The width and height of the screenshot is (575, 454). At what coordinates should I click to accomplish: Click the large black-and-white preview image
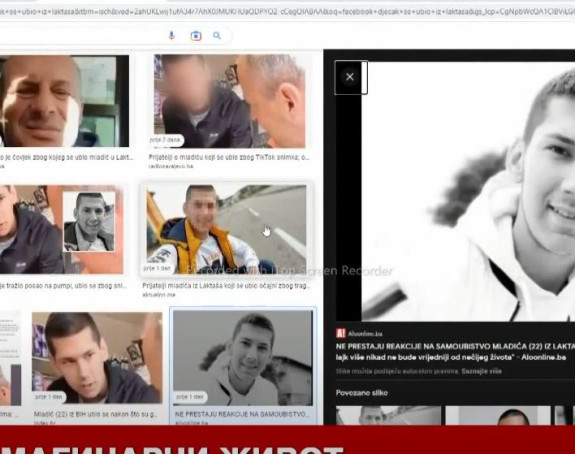pyautogui.click(x=468, y=191)
